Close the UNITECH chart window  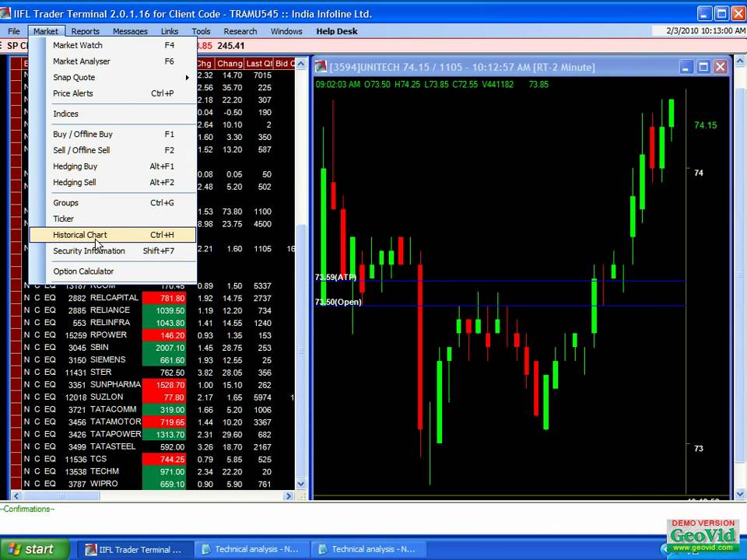click(721, 67)
